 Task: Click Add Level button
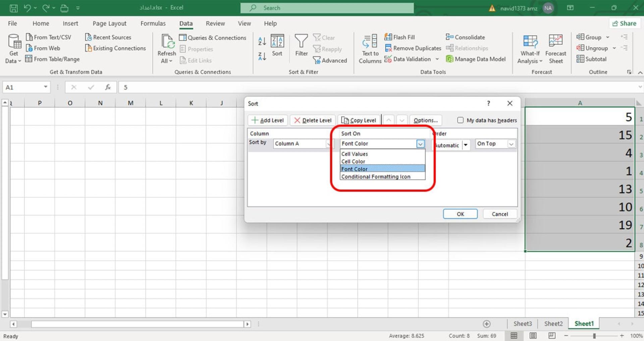[268, 120]
